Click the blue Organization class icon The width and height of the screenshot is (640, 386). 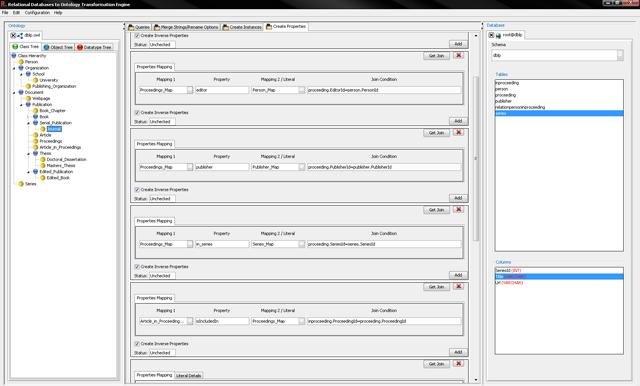click(21, 68)
